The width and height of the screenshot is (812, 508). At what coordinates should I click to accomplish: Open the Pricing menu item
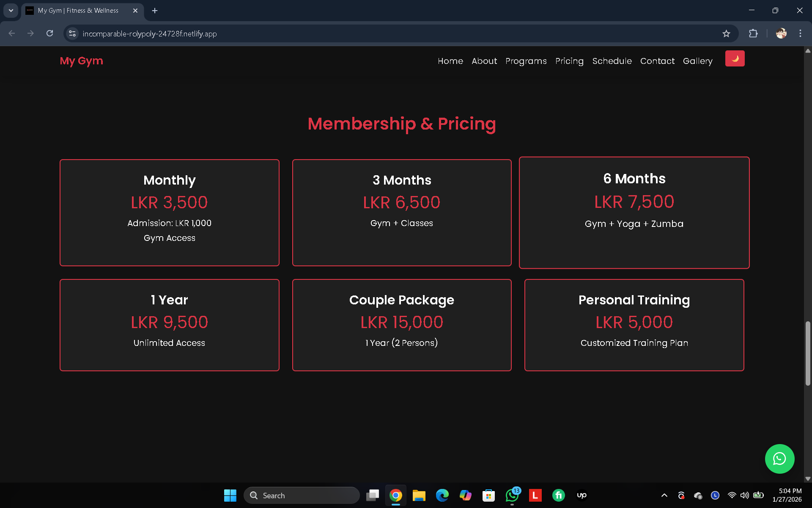[569, 61]
